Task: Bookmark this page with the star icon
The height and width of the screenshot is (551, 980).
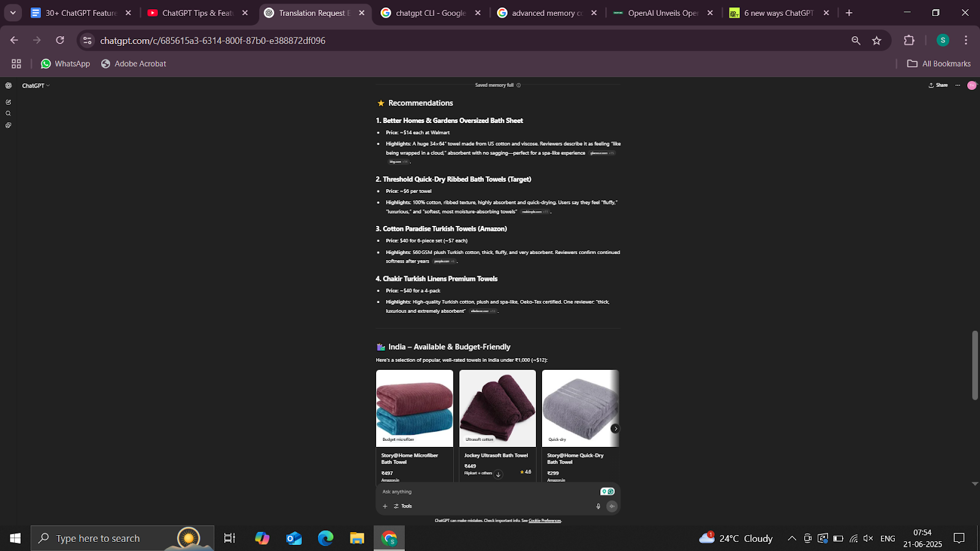Action: (x=876, y=40)
